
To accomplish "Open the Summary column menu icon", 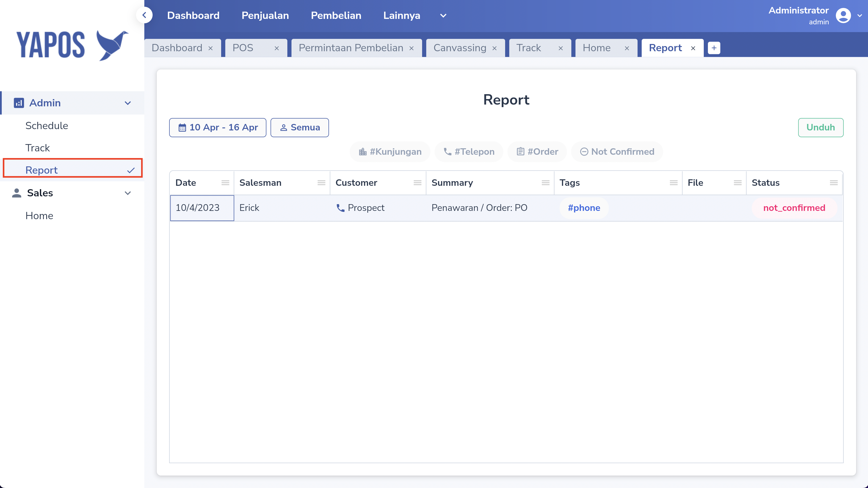I will coord(545,183).
